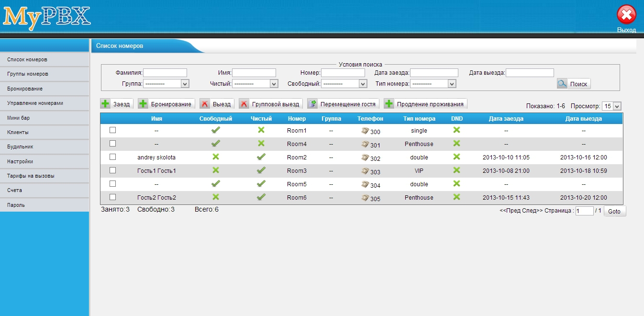Open Бронирование in the left sidebar

pos(25,89)
